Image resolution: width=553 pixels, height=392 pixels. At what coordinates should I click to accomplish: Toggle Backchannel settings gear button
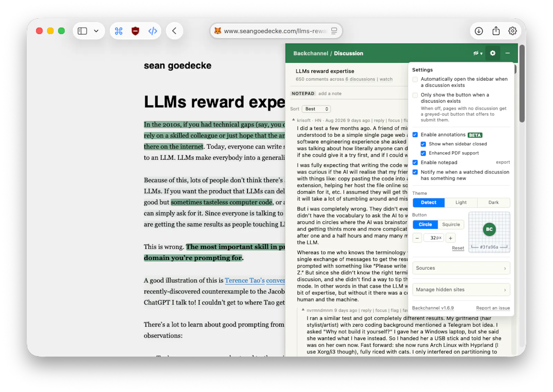pos(493,53)
